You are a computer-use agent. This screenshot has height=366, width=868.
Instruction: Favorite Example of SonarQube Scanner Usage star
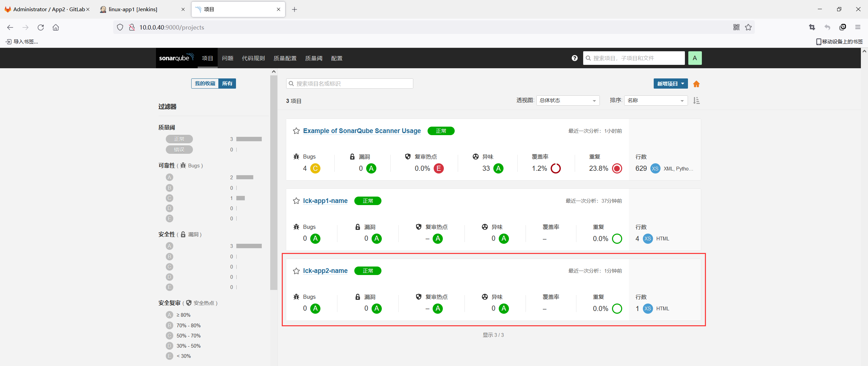(x=296, y=131)
